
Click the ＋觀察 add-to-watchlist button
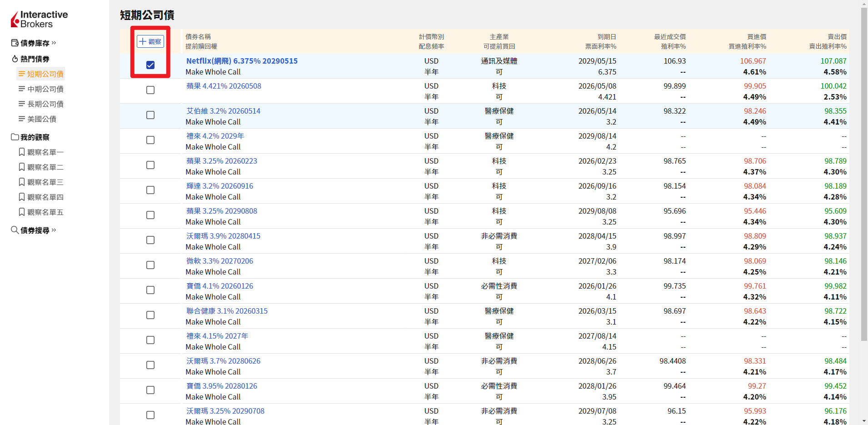pos(150,41)
